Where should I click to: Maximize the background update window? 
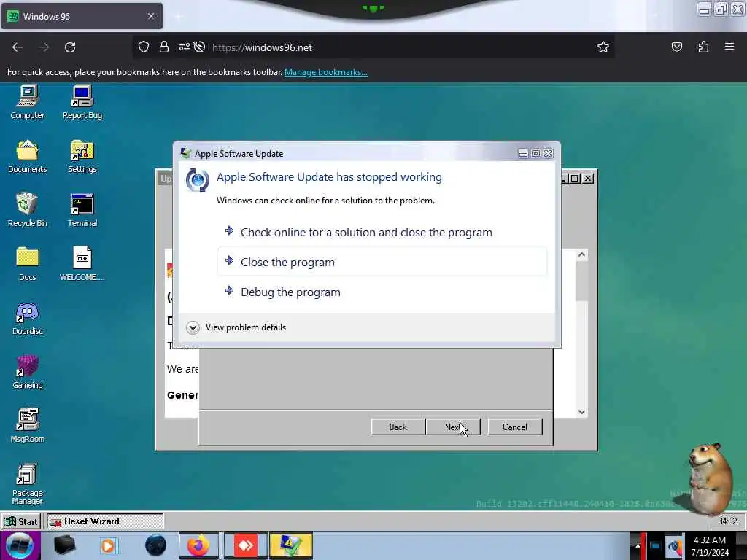click(x=575, y=178)
